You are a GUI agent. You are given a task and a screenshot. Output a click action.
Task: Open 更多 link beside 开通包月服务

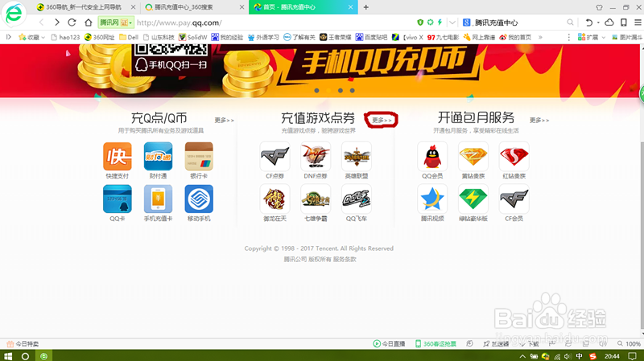539,120
